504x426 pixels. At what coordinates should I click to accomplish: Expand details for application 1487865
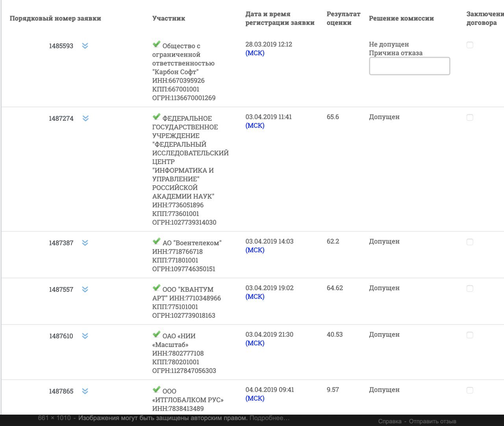[x=85, y=391]
